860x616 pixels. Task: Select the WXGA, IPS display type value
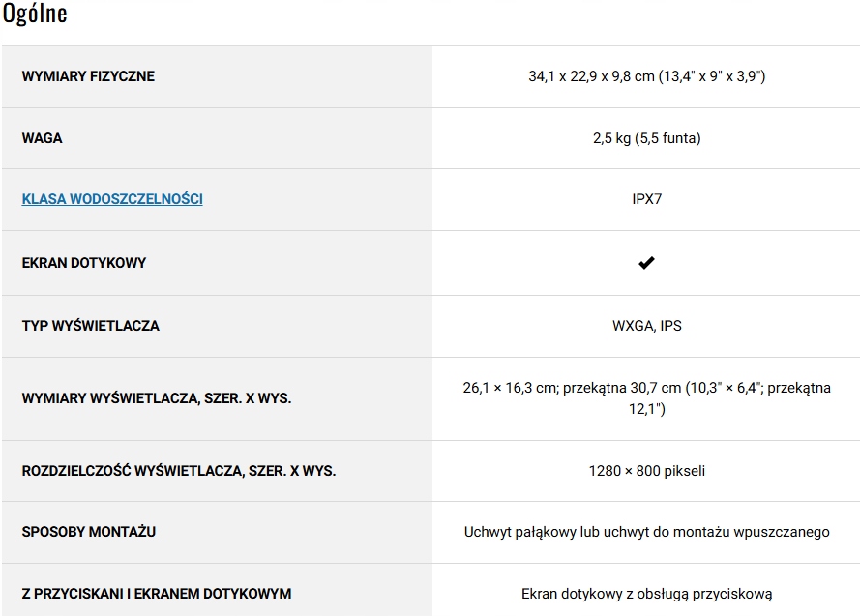(x=646, y=326)
